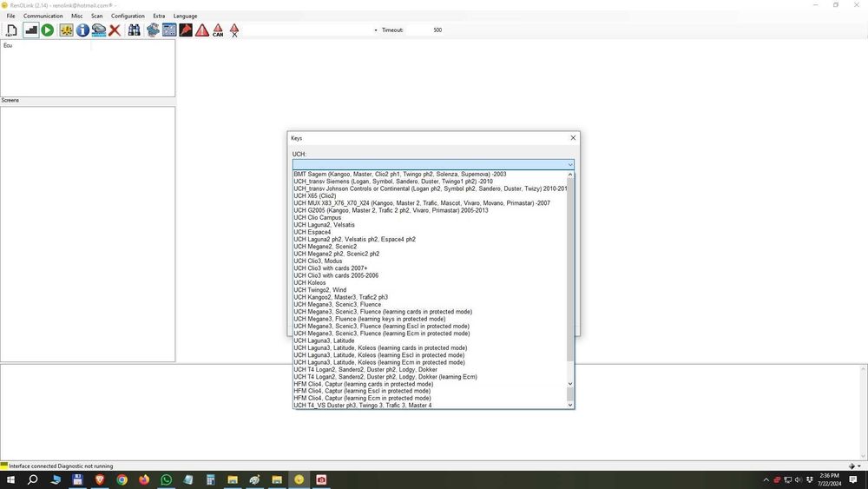Open the Windows Start menu
The height and width of the screenshot is (489, 868).
point(10,479)
